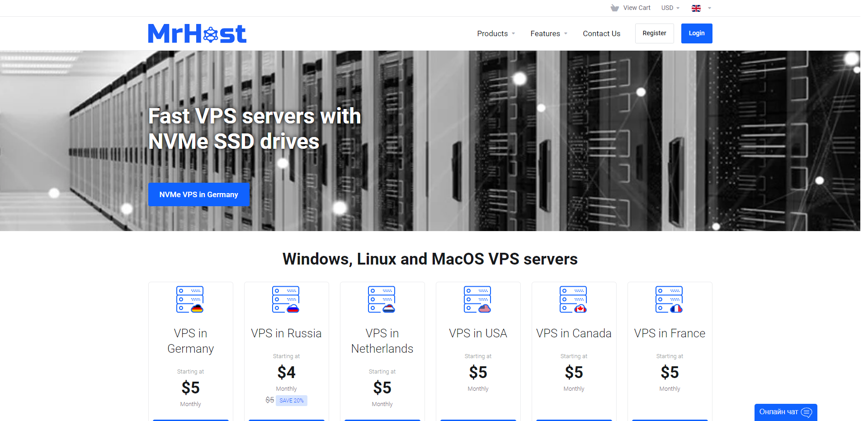Click the $5 price for France

coord(670,372)
